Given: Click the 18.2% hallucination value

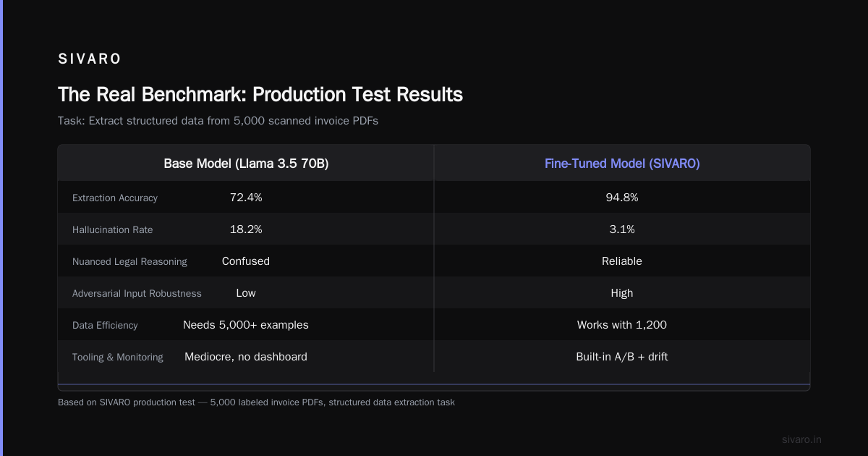Looking at the screenshot, I should (x=246, y=229).
